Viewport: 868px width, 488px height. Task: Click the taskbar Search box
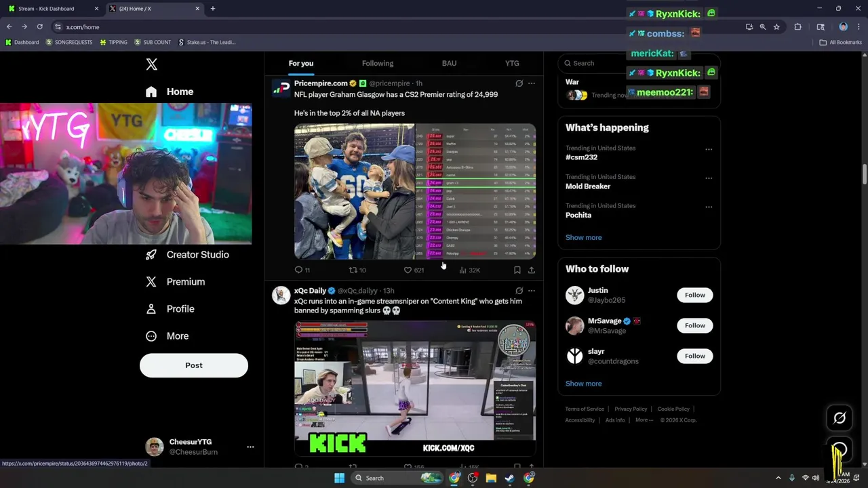tap(397, 479)
